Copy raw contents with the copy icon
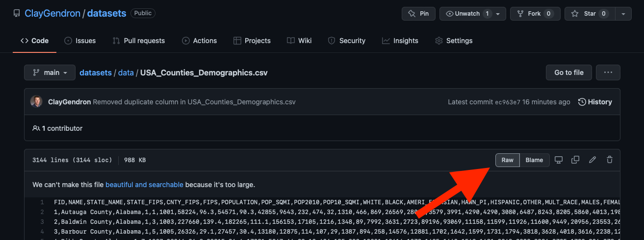 click(575, 160)
